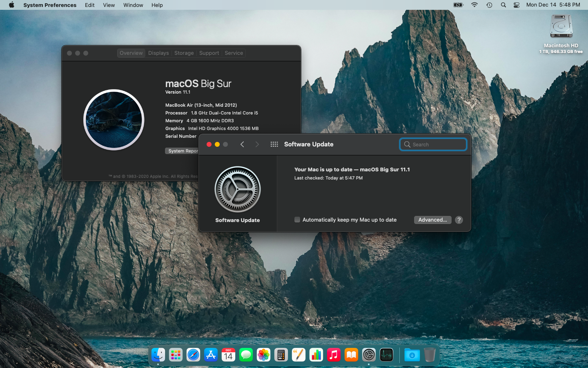Open Books from the Dock
588x368 pixels.
(x=351, y=355)
